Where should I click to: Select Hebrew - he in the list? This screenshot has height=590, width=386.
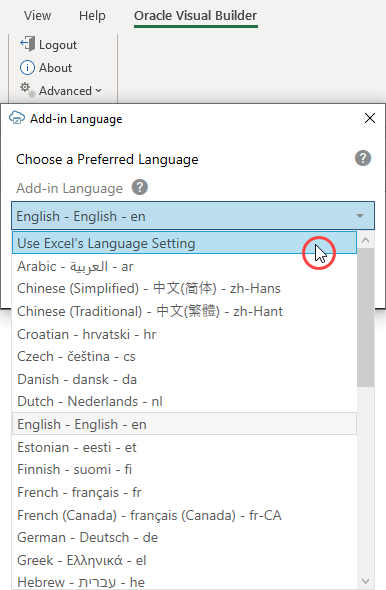coord(184,582)
